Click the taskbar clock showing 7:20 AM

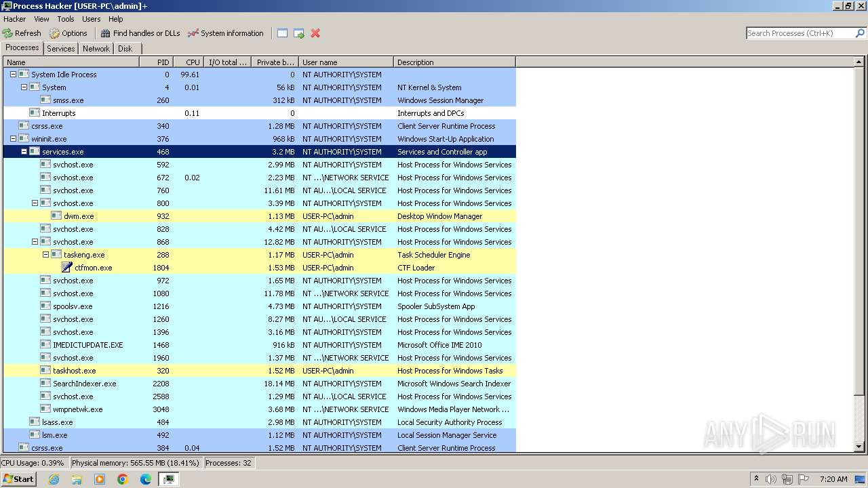(x=833, y=479)
